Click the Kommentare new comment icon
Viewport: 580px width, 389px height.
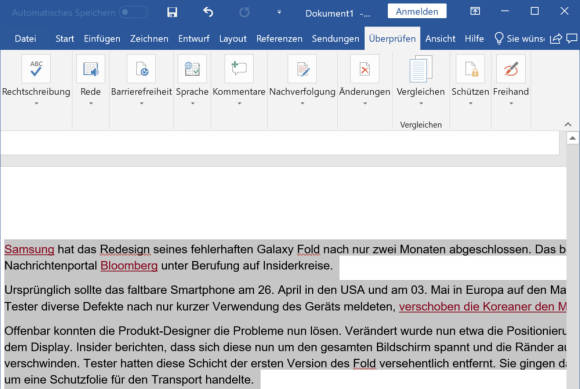pos(239,69)
